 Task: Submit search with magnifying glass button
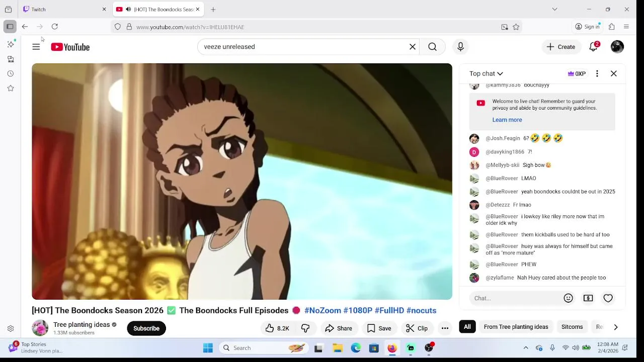click(433, 47)
